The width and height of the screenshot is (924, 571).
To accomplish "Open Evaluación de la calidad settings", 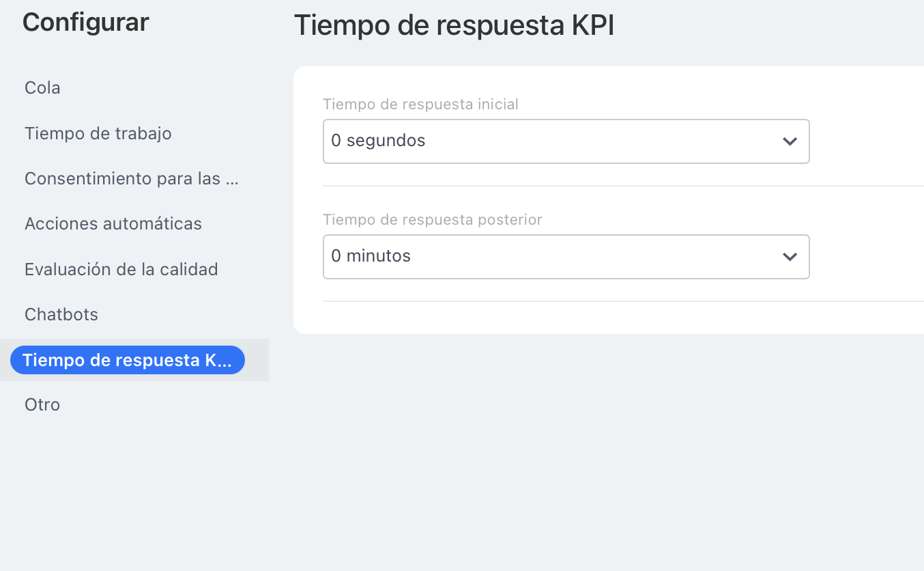I will [121, 269].
